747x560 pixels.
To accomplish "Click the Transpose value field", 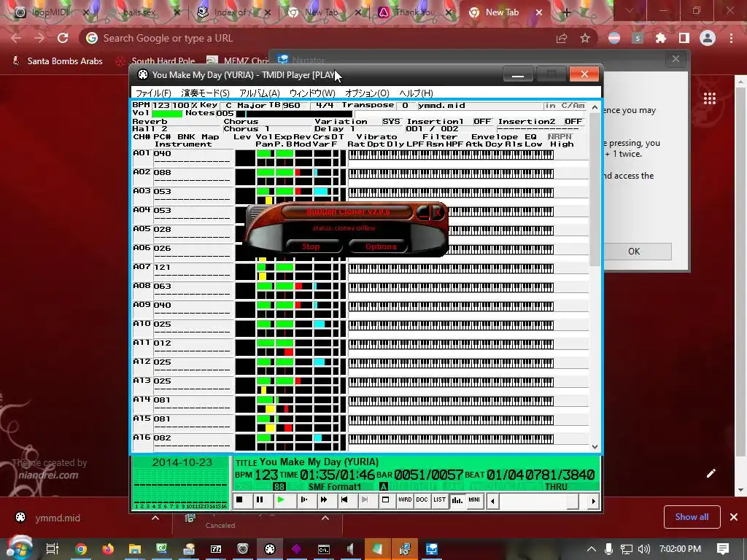I will [x=405, y=106].
